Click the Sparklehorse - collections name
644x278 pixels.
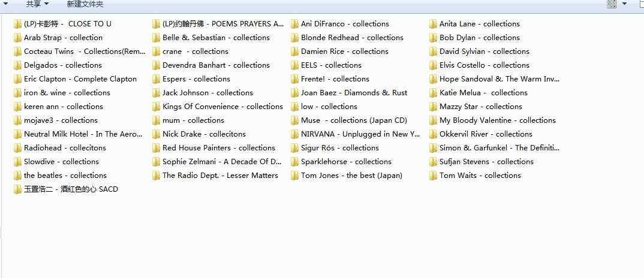tap(346, 161)
